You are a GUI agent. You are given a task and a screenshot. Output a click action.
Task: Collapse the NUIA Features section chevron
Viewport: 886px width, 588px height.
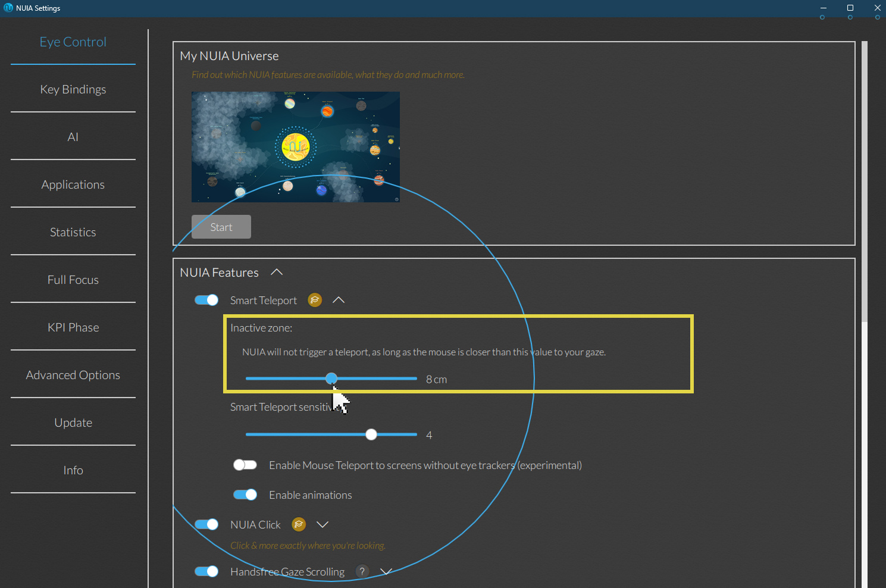click(277, 272)
